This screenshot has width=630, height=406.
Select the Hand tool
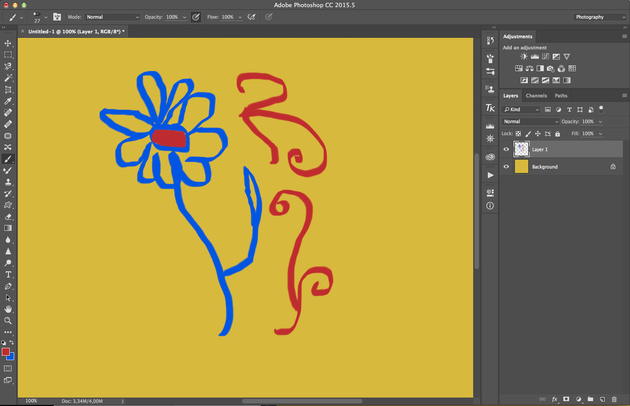(8, 309)
